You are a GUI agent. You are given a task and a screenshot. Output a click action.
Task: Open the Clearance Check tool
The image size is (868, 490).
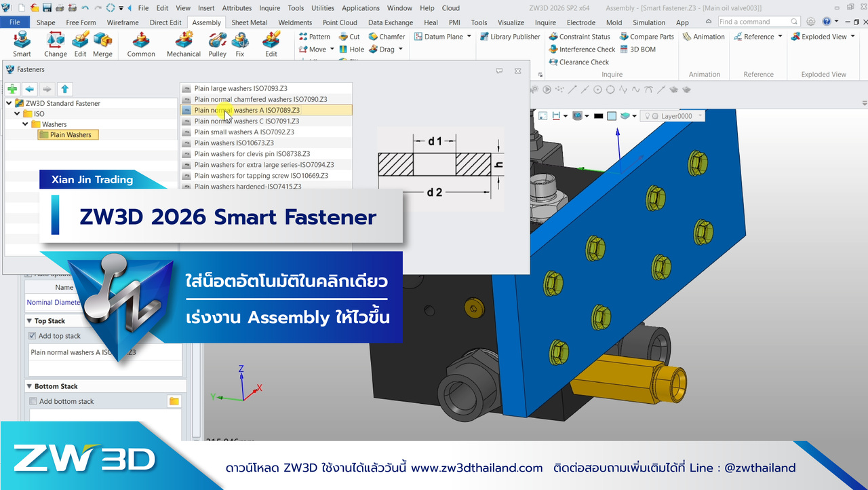(x=578, y=62)
